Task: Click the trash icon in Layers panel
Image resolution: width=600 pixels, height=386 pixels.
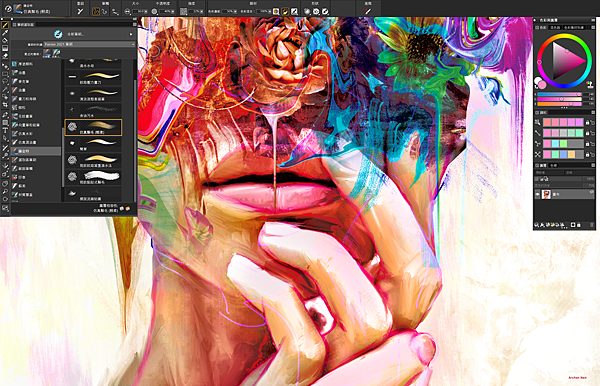Action: [592, 225]
